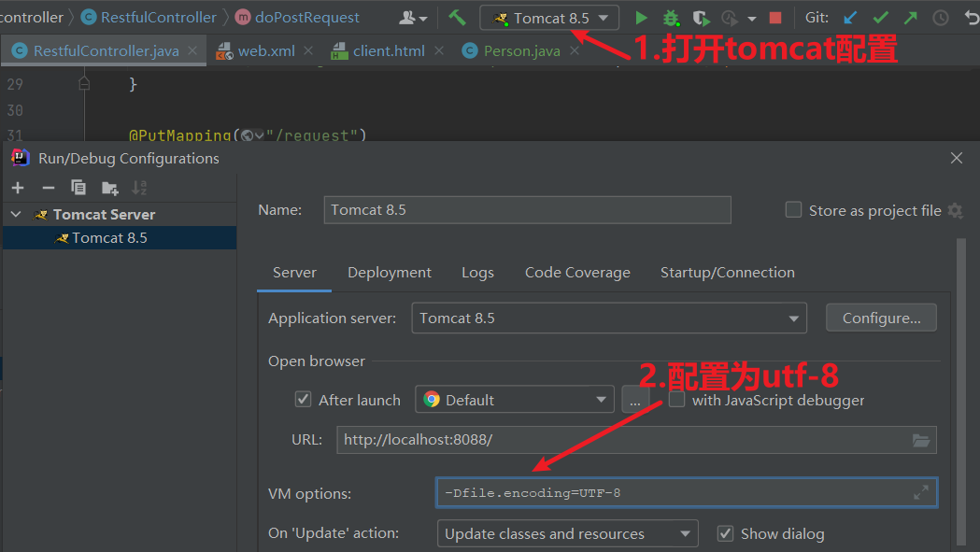Image resolution: width=980 pixels, height=552 pixels.
Task: Click the Configure... button
Action: (881, 318)
